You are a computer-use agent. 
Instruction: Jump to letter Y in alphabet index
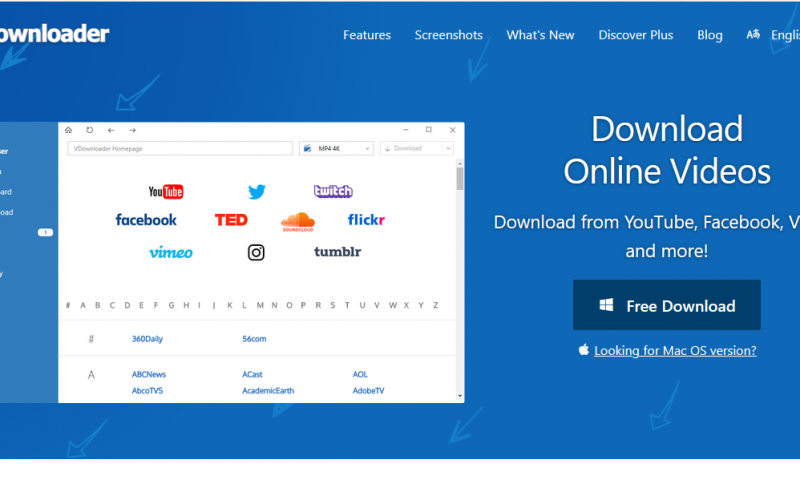421,305
